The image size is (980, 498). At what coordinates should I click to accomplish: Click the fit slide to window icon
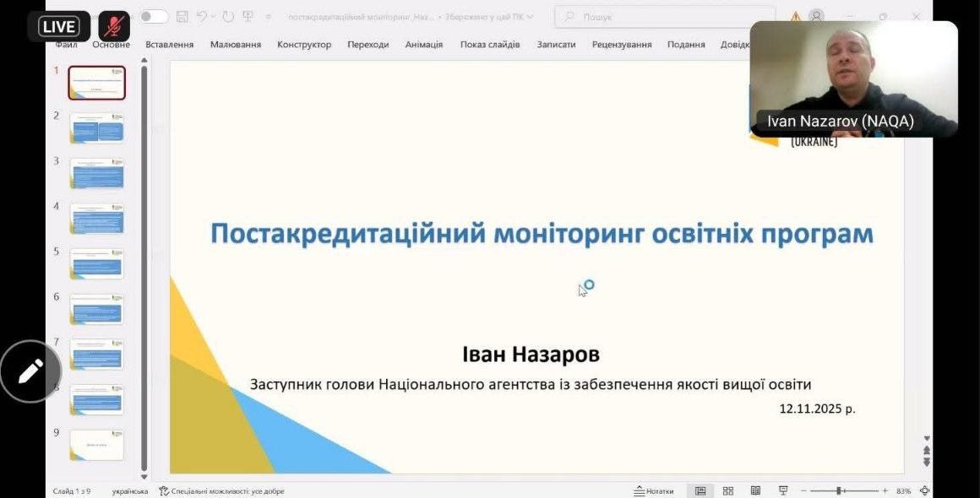[x=925, y=490]
